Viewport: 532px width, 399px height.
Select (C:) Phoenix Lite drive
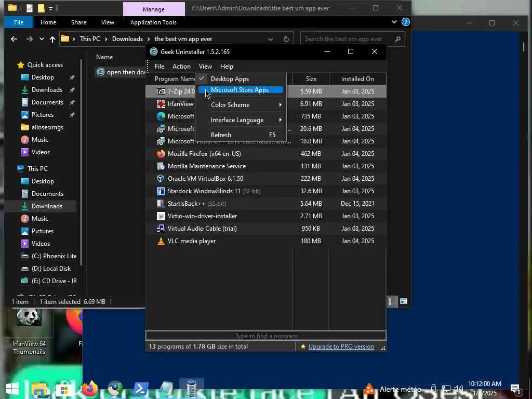click(49, 256)
